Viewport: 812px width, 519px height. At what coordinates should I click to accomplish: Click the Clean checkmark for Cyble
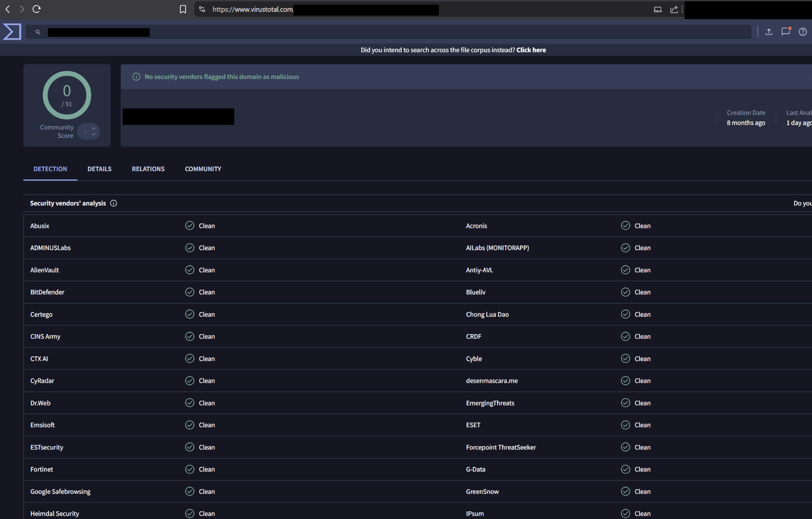pyautogui.click(x=625, y=359)
